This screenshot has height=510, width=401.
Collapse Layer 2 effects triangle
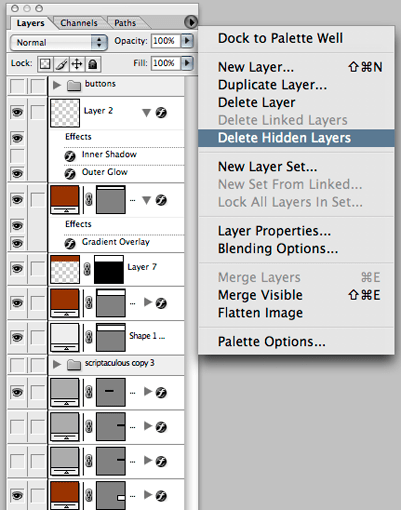pyautogui.click(x=146, y=113)
